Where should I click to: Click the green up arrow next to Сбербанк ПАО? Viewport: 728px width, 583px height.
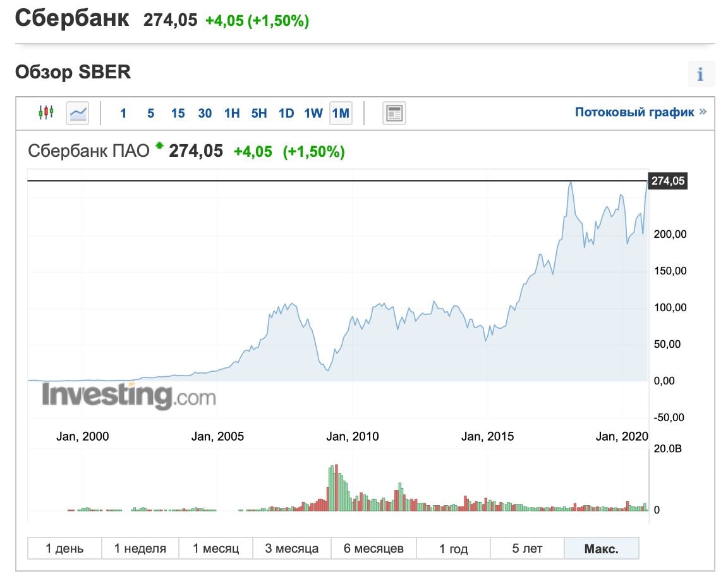pyautogui.click(x=159, y=145)
